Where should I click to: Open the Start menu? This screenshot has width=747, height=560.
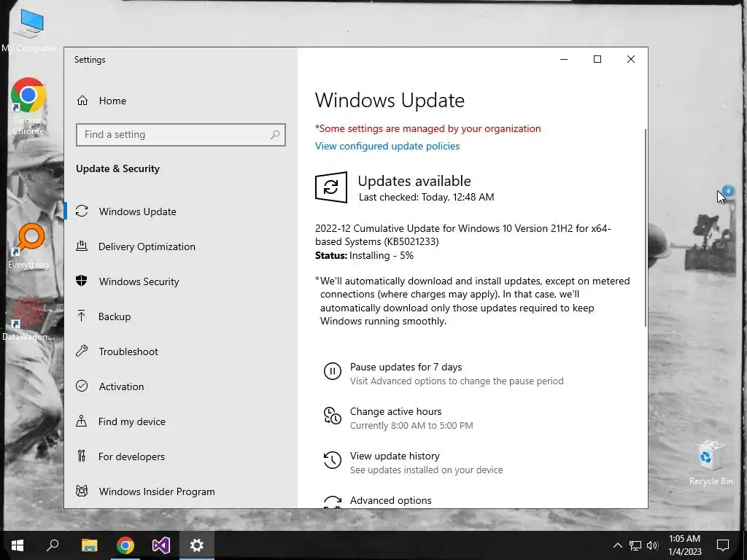point(18,545)
